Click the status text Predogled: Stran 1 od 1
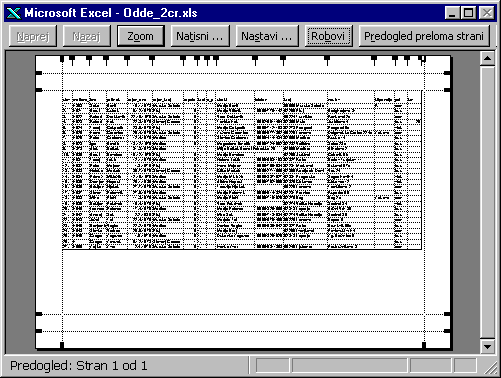Screen dimensions: 501x378 [79, 366]
